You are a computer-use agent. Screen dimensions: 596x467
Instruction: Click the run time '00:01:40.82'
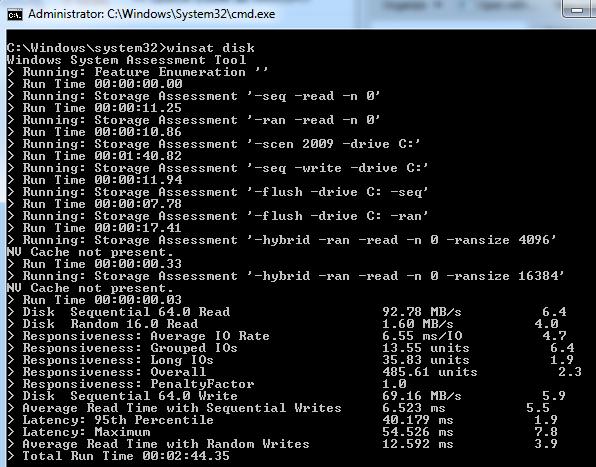138,156
